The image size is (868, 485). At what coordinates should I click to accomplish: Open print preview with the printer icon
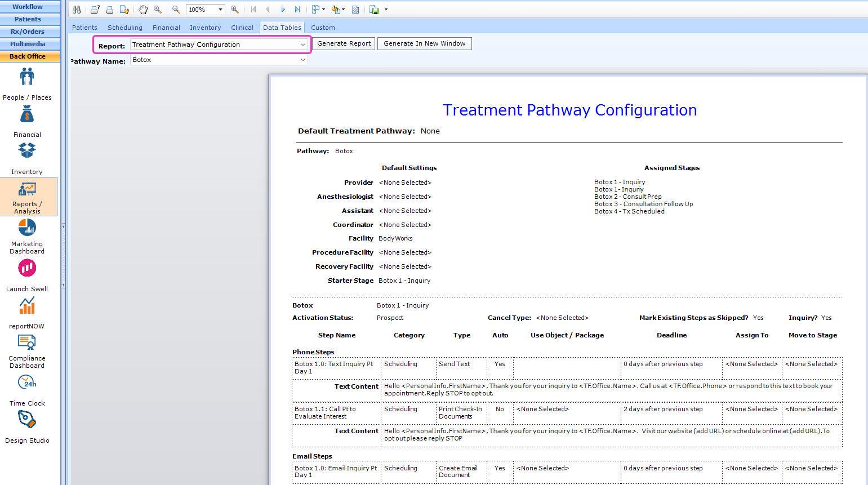pyautogui.click(x=95, y=9)
